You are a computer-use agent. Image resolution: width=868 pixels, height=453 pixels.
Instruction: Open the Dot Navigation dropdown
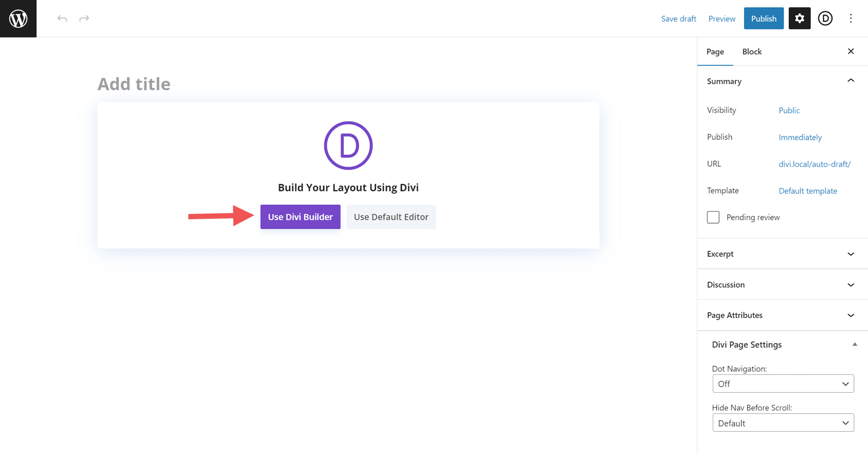783,384
